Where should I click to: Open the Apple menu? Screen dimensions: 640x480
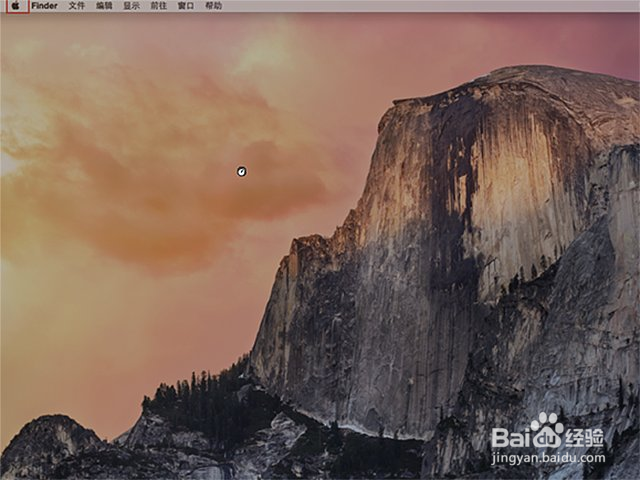16,6
